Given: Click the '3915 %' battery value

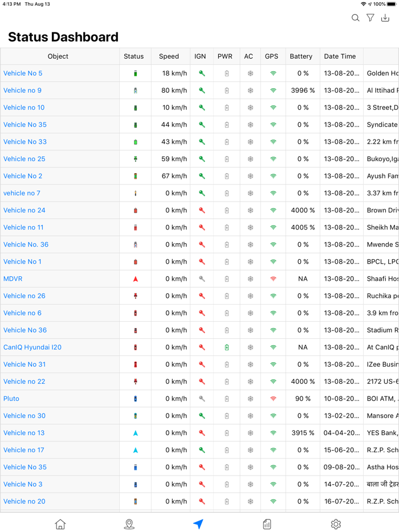Looking at the screenshot, I should point(303,432).
